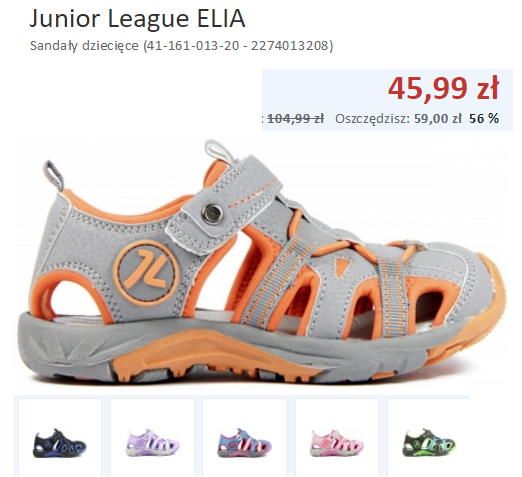This screenshot has height=477, width=522.
Task: Click the Junior League ELIA product title
Action: (137, 19)
